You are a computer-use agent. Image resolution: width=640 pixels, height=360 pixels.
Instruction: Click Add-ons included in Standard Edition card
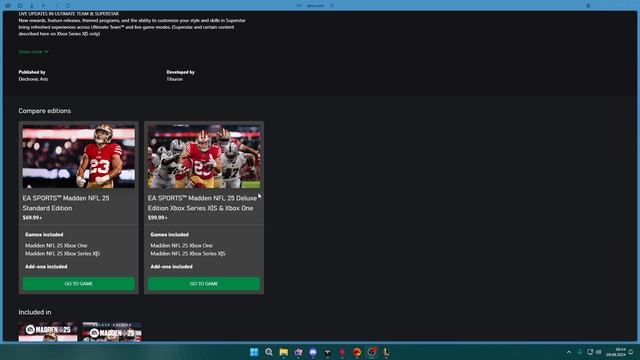[46, 267]
